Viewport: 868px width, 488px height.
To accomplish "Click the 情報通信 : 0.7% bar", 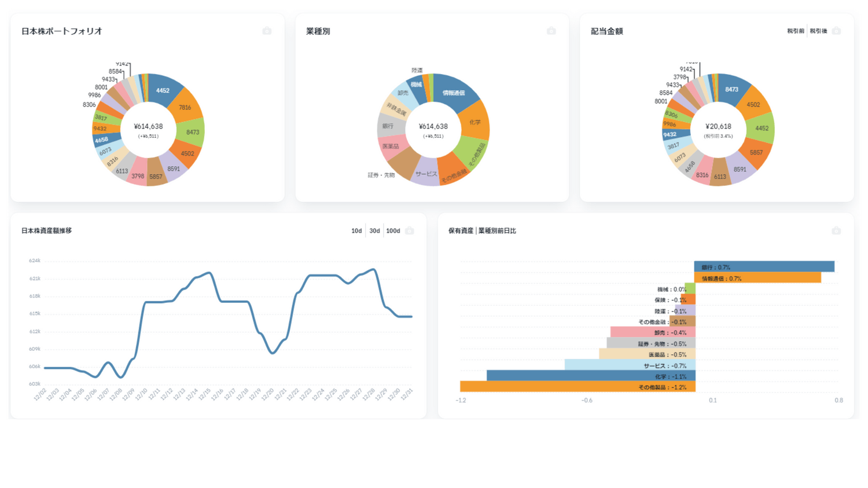I will (x=757, y=278).
